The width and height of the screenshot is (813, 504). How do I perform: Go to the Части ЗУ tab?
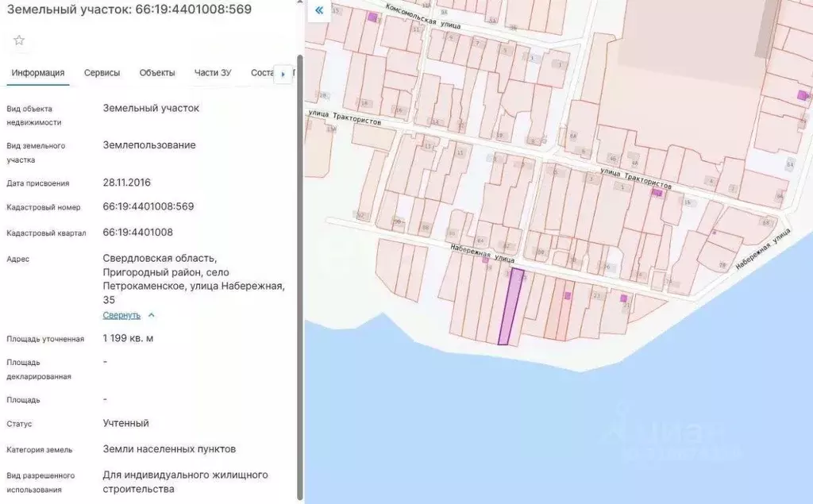(213, 72)
